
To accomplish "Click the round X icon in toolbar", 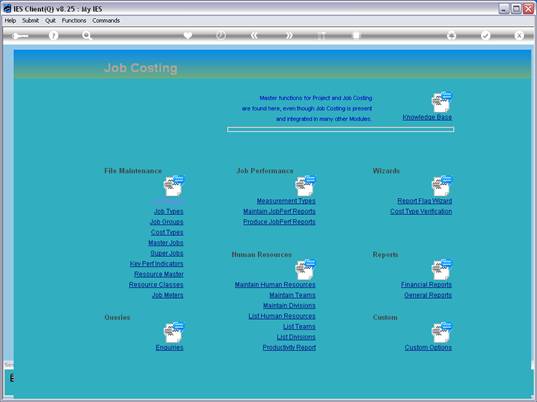I will click(x=519, y=36).
